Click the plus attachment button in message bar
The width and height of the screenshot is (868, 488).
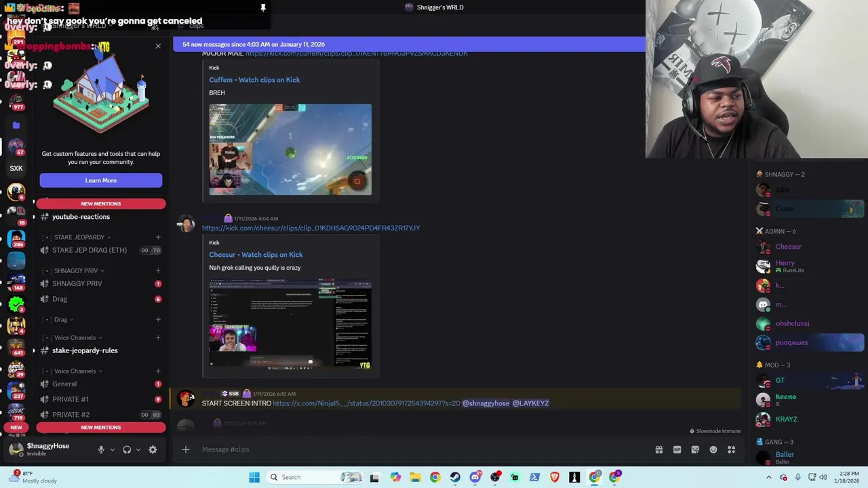click(185, 449)
